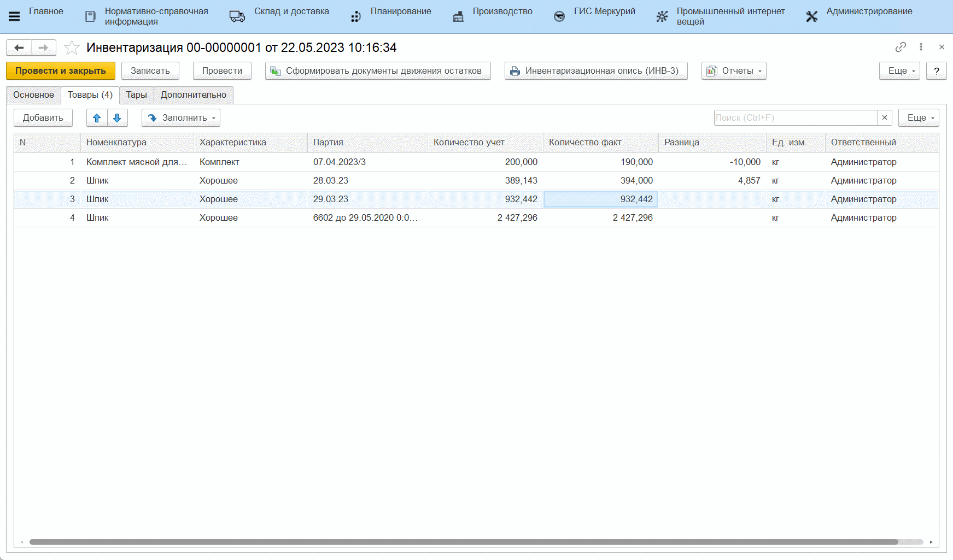Click Провести и закрыть button

click(x=61, y=71)
